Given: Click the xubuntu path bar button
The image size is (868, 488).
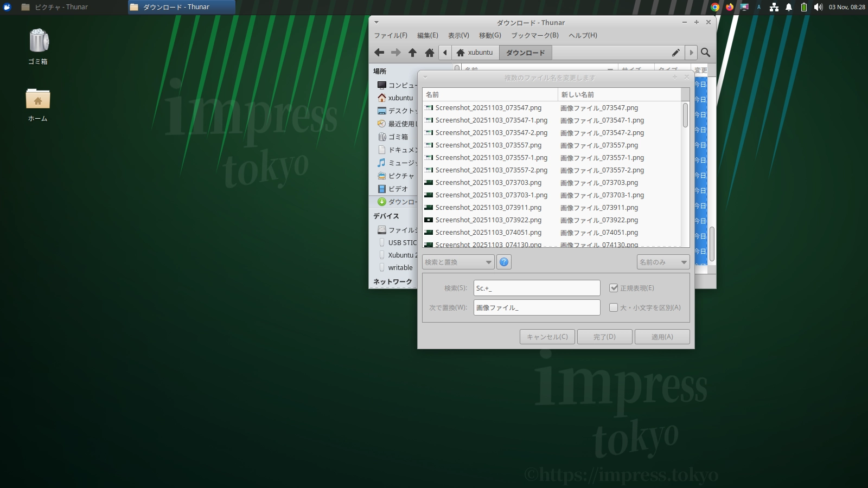Looking at the screenshot, I should [x=475, y=53].
